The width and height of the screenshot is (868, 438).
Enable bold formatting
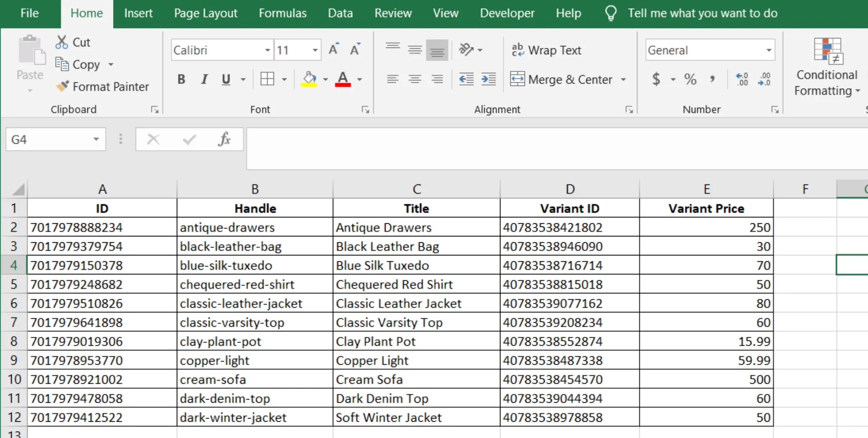pos(181,79)
